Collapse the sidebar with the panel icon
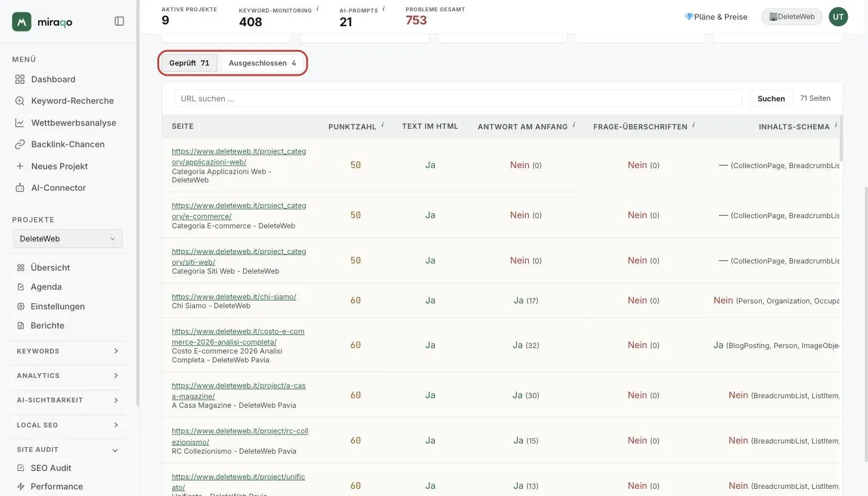The height and width of the screenshot is (496, 868). 119,21
